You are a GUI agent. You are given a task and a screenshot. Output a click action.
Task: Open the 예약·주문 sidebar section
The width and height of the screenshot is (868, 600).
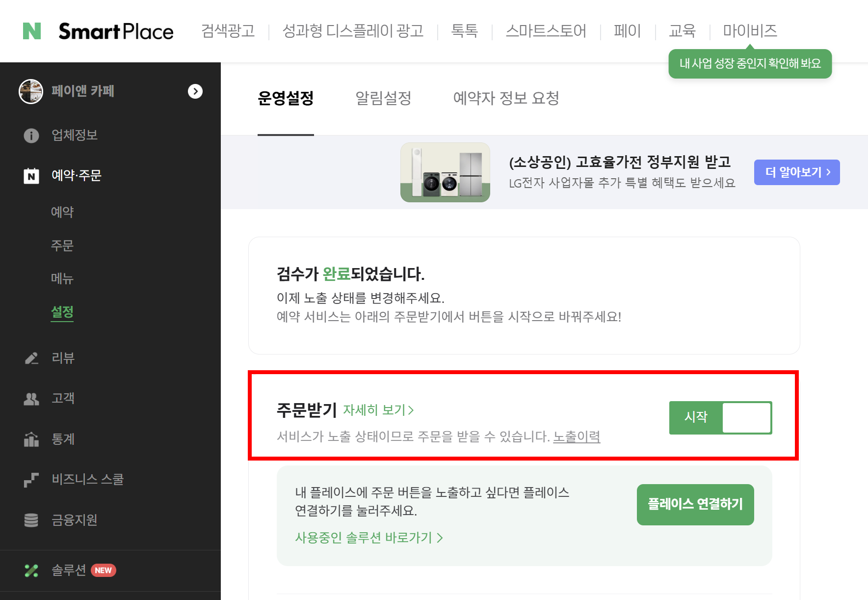click(76, 175)
